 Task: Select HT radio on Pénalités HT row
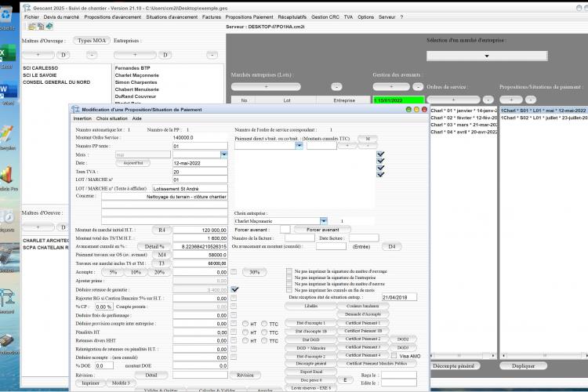pos(245,332)
